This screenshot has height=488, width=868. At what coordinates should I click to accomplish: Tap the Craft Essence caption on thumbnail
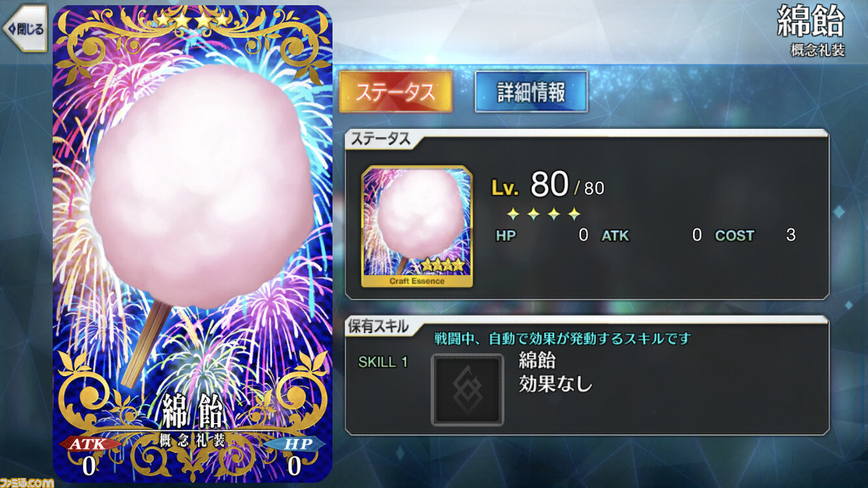click(417, 281)
